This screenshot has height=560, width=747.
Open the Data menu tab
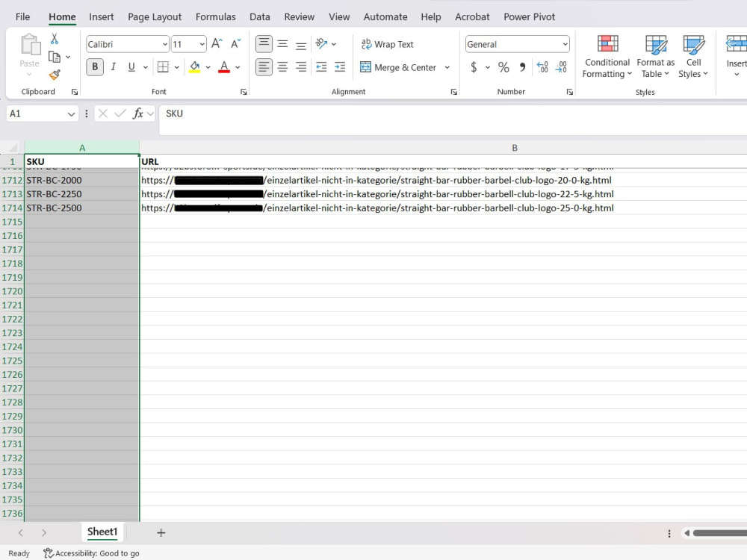259,16
